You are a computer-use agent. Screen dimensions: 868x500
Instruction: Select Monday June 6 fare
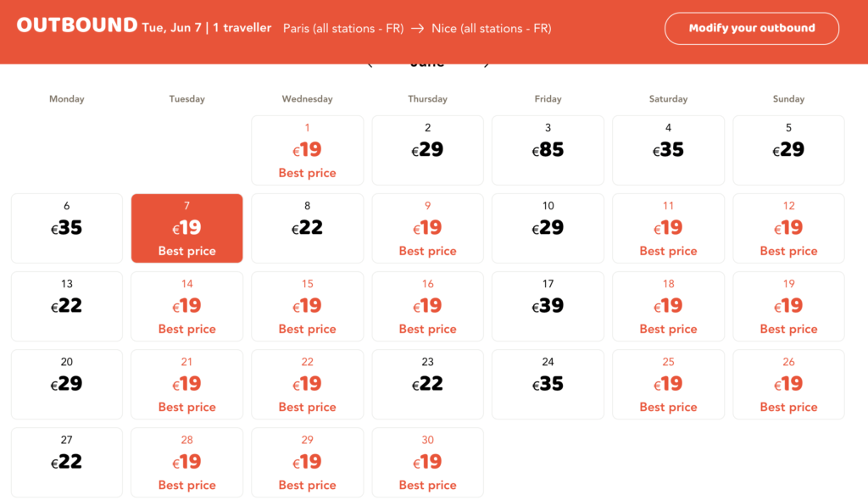[67, 228]
